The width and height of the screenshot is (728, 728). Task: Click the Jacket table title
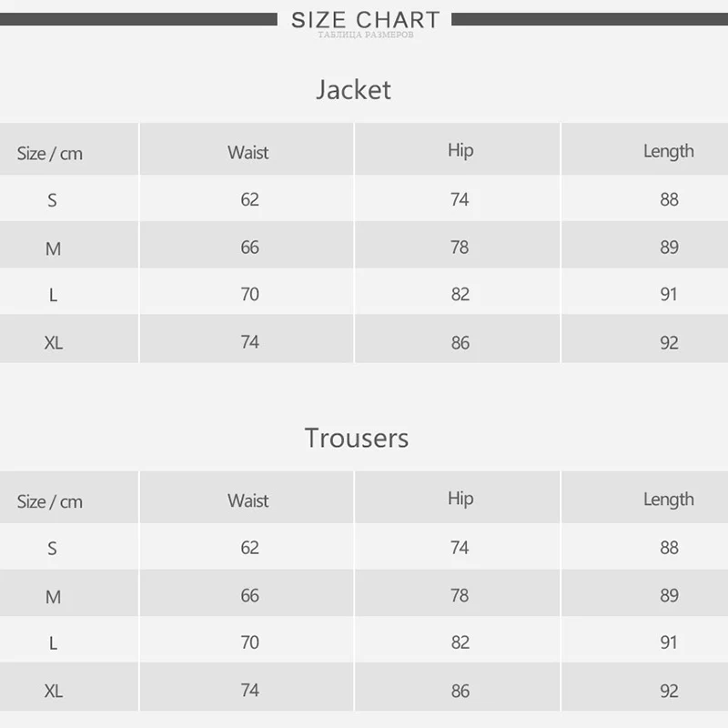tap(353, 89)
